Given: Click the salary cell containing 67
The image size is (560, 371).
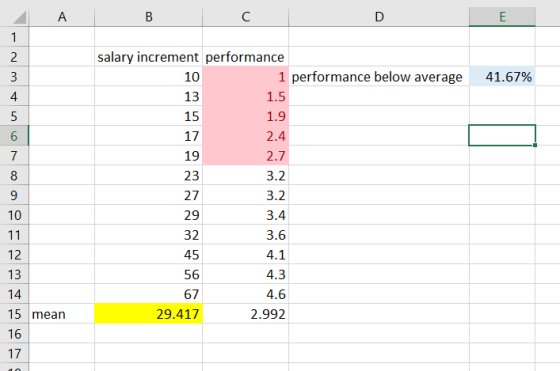Looking at the screenshot, I should pos(149,294).
